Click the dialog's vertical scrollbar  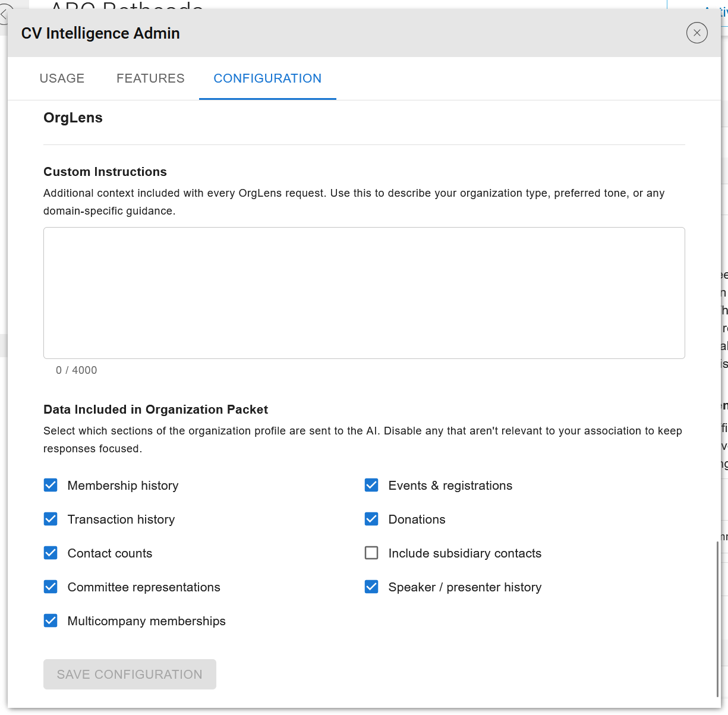tap(717, 618)
